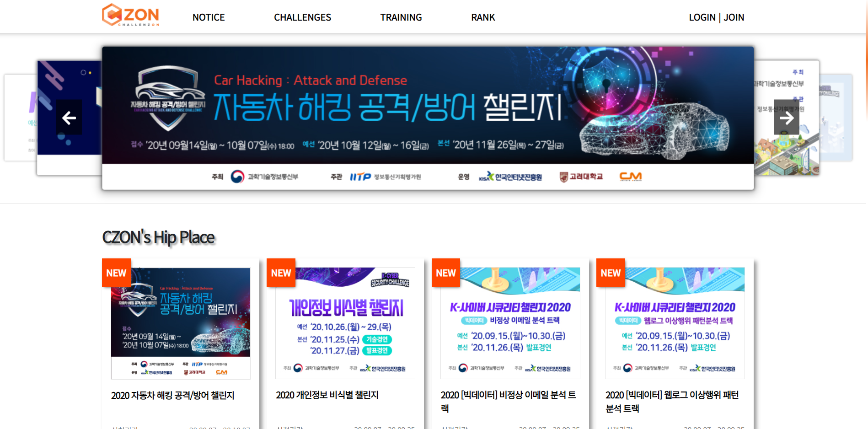Click the KISA 한국인터넷진흥원 logo in banner
This screenshot has height=429, width=868.
pos(510,177)
